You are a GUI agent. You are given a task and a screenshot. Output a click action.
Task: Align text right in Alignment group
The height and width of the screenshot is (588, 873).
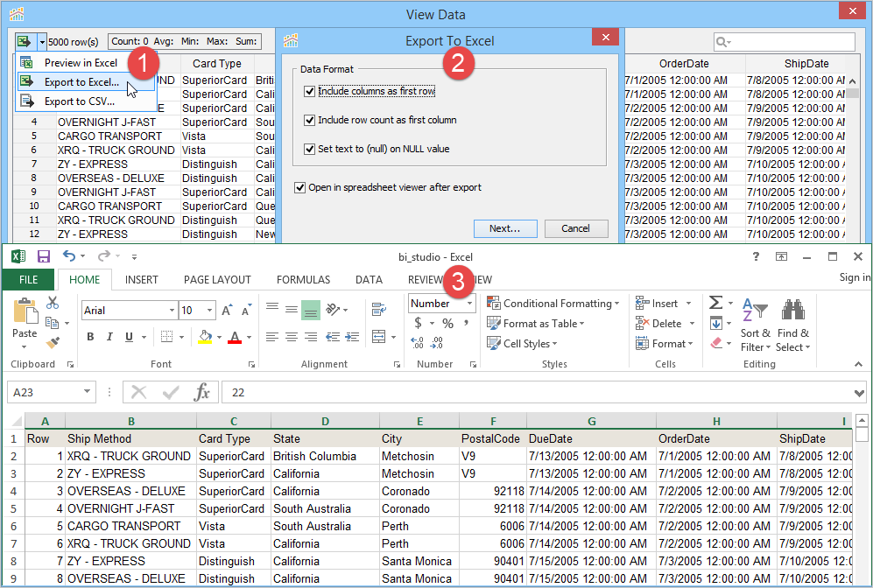311,337
